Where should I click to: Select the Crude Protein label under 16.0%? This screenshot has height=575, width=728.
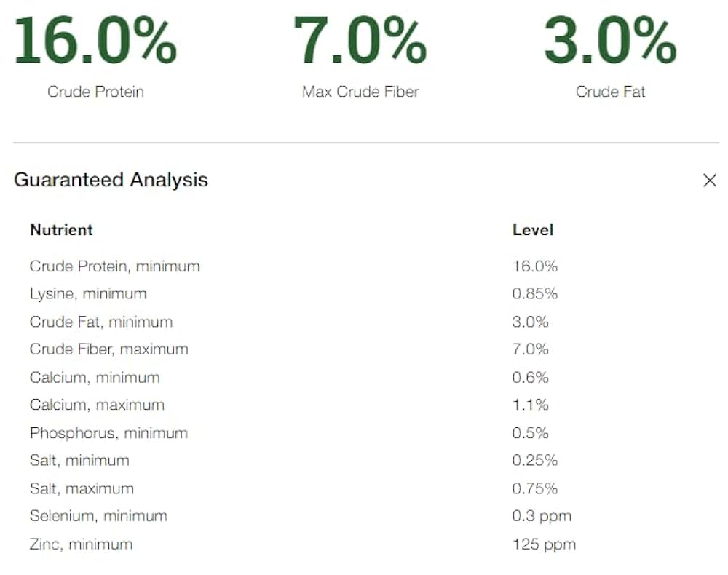95,92
